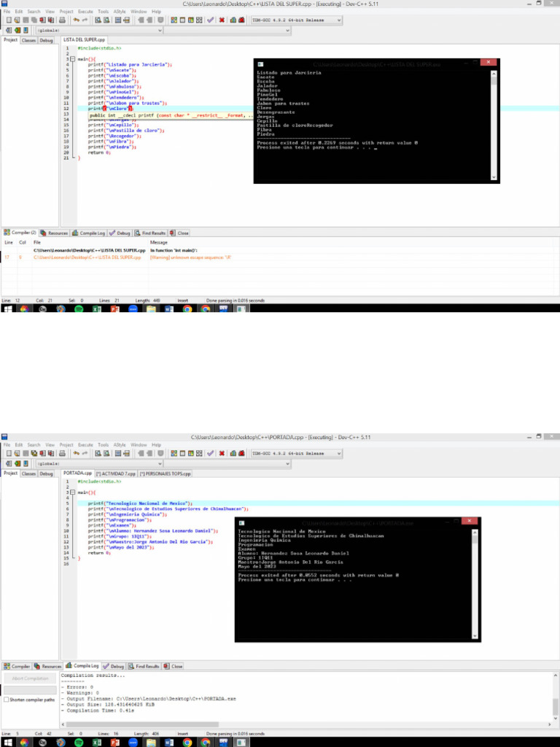Click 'Done parsing in 0.016 seconds' in PORTADA status bar
This screenshot has height=747, width=560.
point(235,734)
